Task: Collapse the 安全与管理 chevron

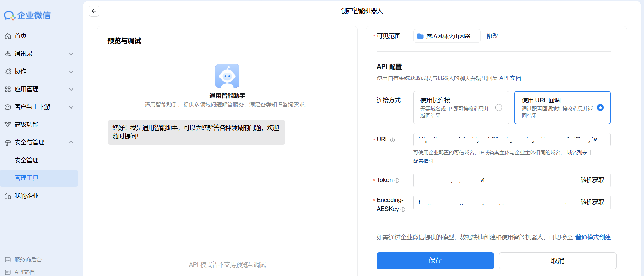Action: tap(71, 142)
